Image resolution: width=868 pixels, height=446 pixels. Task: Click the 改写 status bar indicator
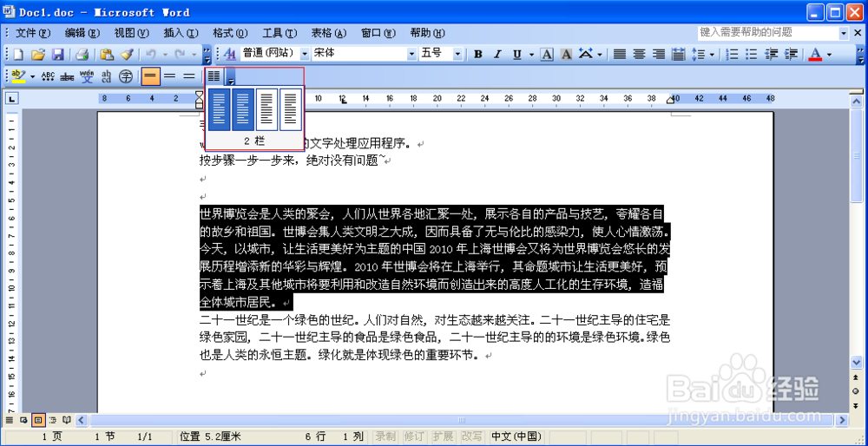472,436
